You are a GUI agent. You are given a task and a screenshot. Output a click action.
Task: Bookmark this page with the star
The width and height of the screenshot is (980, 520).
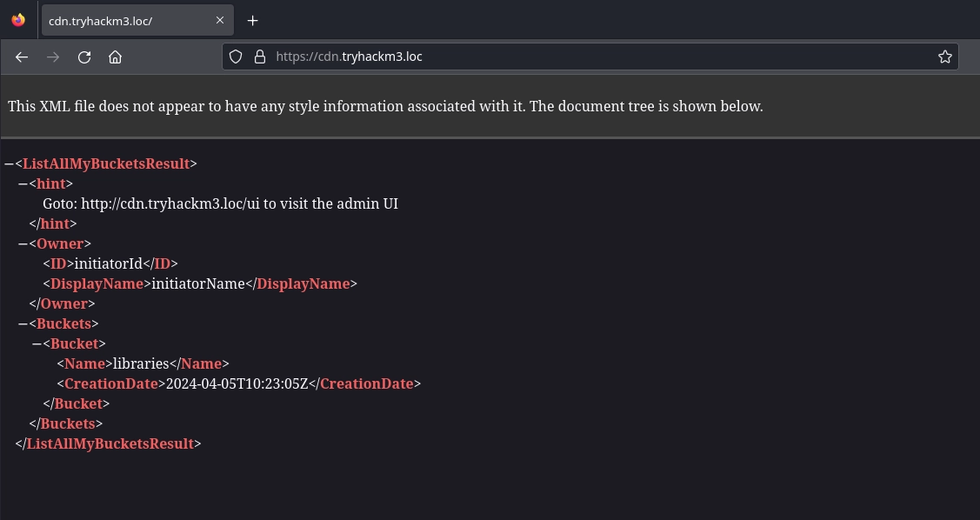[x=944, y=57]
